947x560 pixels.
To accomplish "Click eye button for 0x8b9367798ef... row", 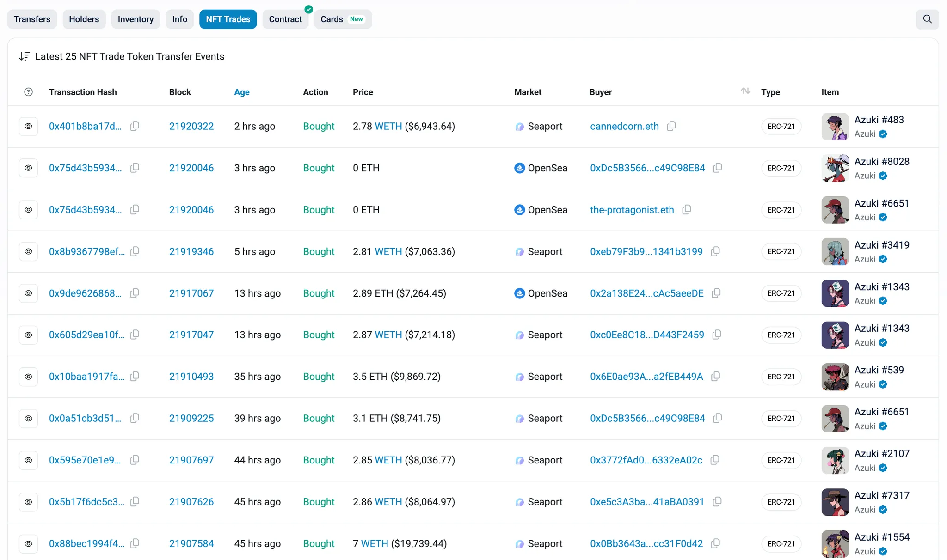I will coord(28,251).
